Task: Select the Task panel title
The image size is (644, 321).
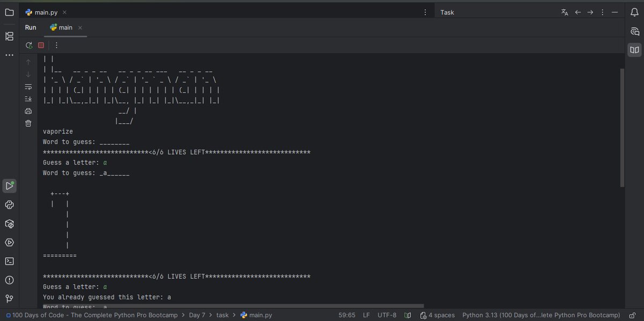Action: [x=447, y=12]
